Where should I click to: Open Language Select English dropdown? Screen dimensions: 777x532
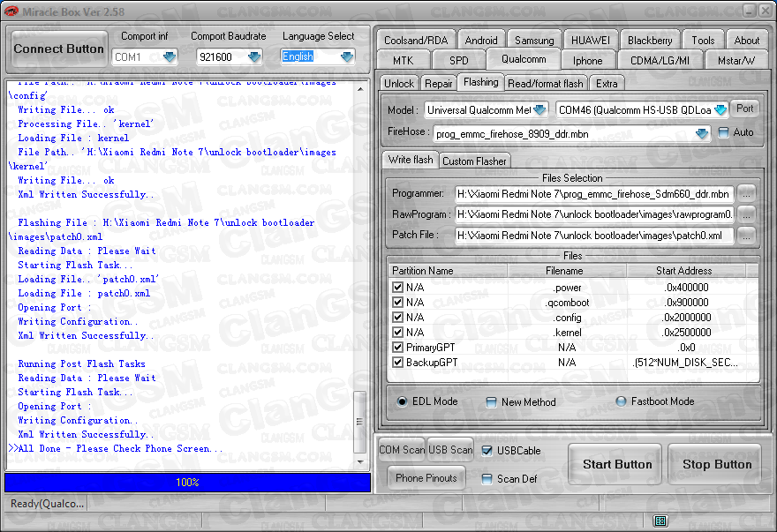point(347,57)
